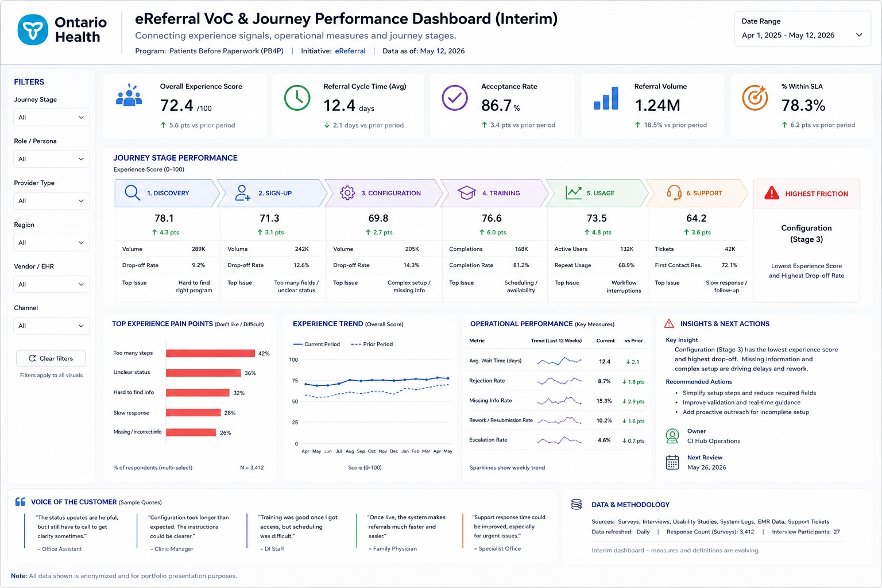Click the Current Period legend entry

click(316, 344)
